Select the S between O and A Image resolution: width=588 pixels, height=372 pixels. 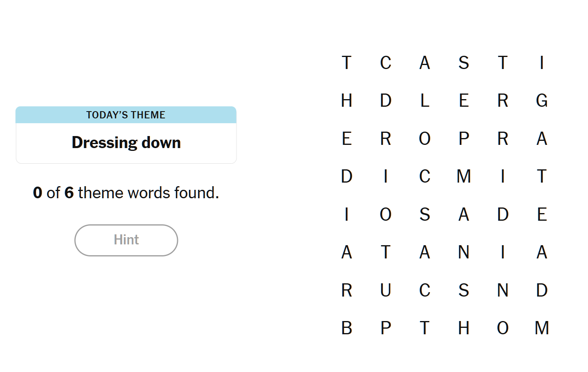tap(425, 214)
